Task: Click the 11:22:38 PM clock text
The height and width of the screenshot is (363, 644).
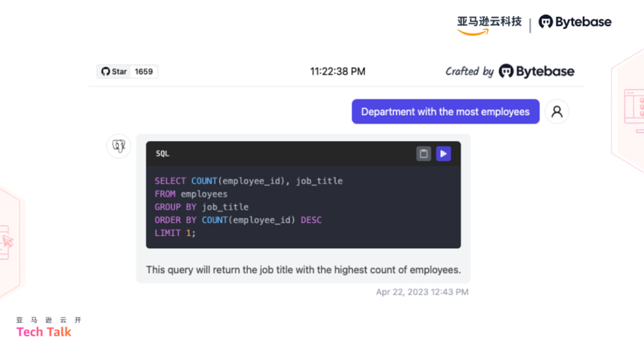Action: click(338, 72)
